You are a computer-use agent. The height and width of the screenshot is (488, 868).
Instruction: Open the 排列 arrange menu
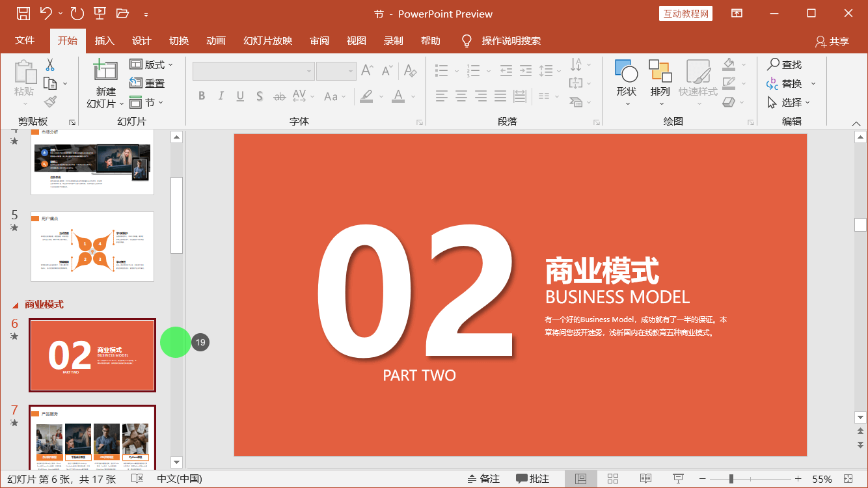click(x=660, y=83)
